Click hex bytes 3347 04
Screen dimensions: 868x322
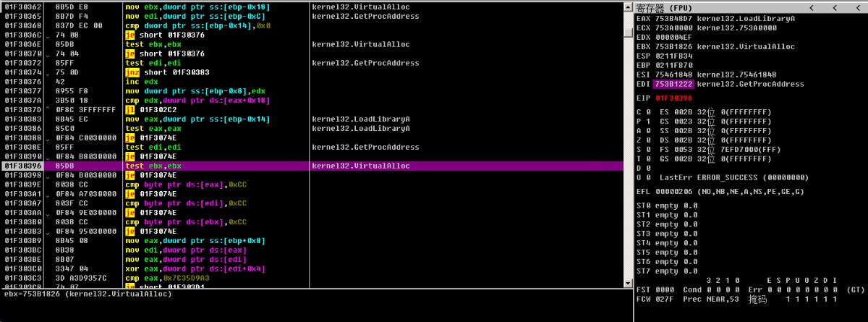pyautogui.click(x=72, y=269)
